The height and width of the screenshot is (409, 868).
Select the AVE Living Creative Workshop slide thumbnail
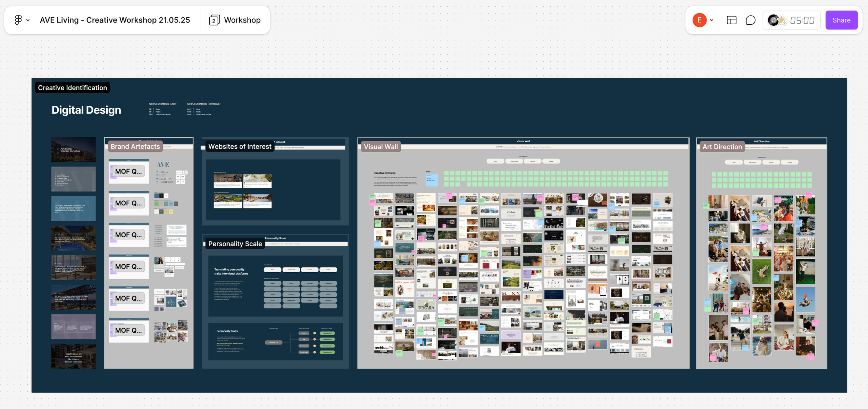coord(73,150)
